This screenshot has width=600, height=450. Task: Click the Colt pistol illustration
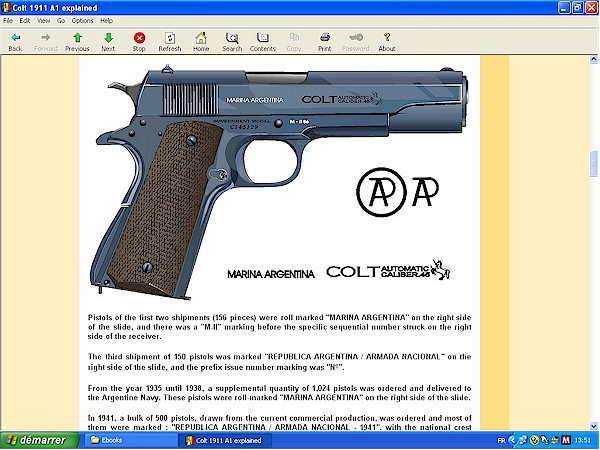coord(278,182)
